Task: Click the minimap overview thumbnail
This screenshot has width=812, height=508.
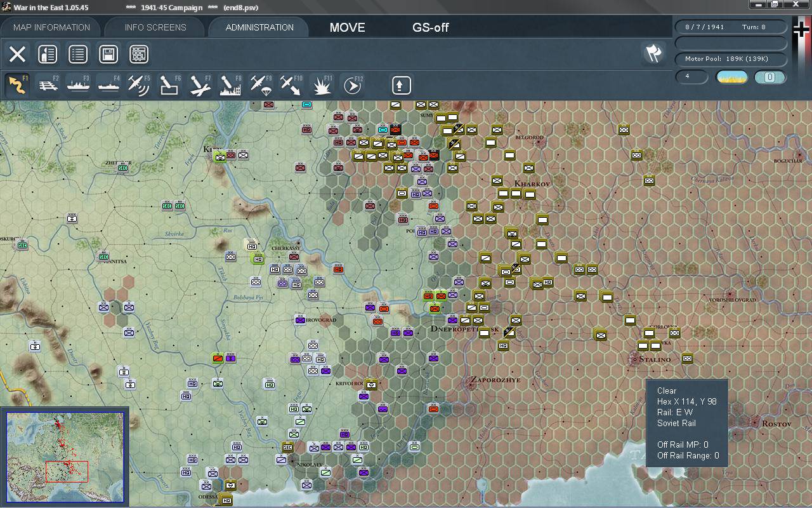Action: tap(65, 457)
